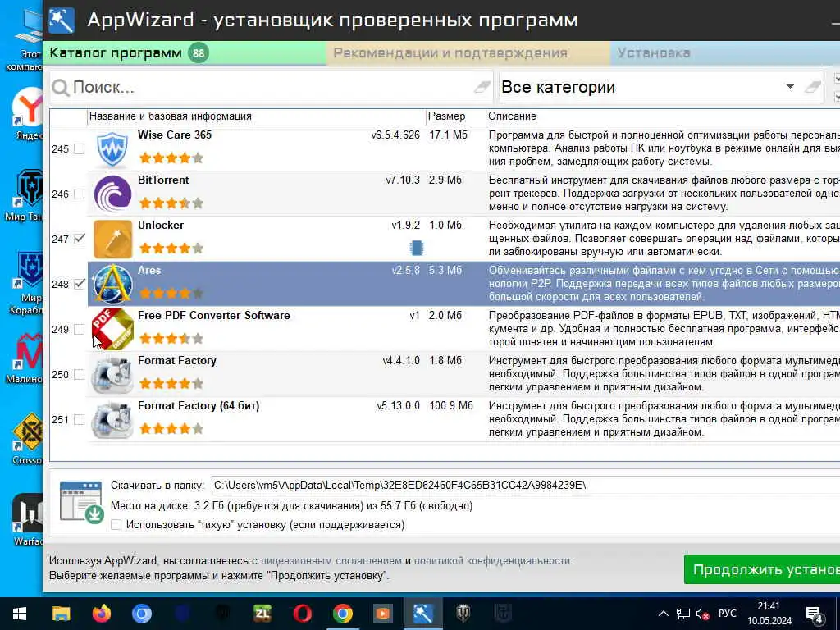The width and height of the screenshot is (840, 630).
Task: Click the AppWizard wand logo in title bar
Action: [x=62, y=21]
